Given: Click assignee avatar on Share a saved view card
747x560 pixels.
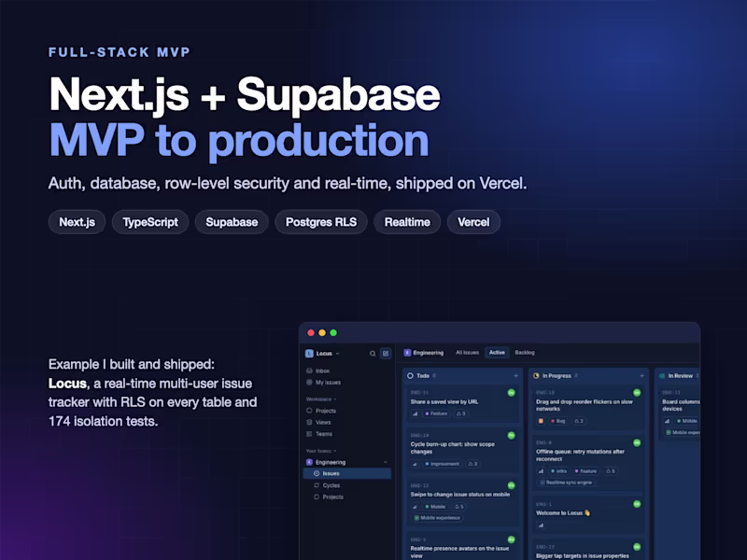Looking at the screenshot, I should [511, 392].
